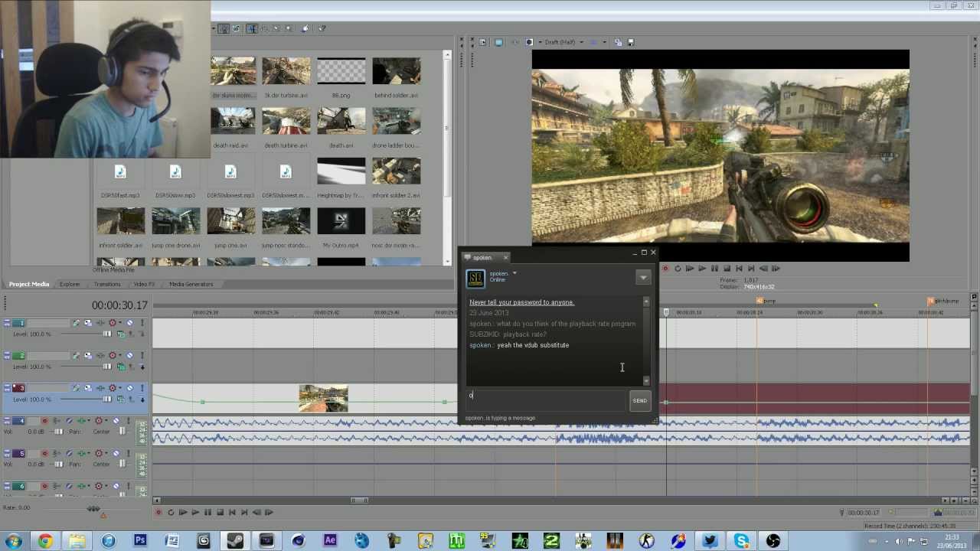Adjust the playback Rate slider
980x551 pixels.
(x=93, y=508)
